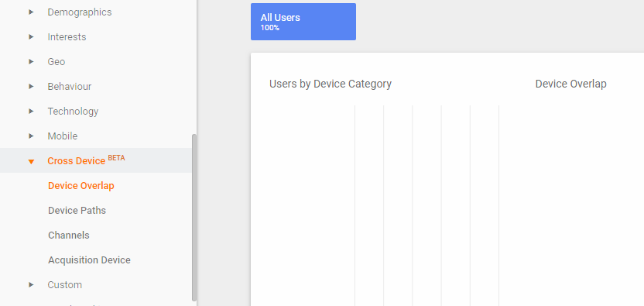Expand the Geo section arrow
The width and height of the screenshot is (644, 306).
point(31,62)
